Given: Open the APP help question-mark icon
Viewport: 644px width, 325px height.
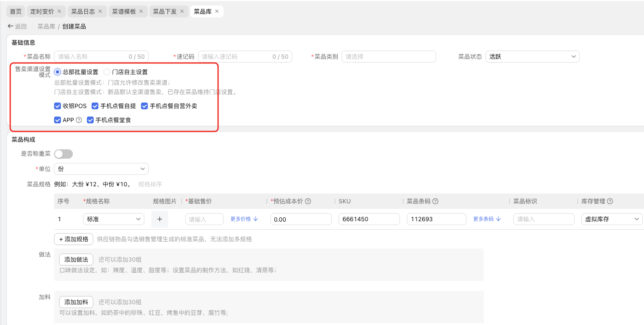Looking at the screenshot, I should click(78, 120).
